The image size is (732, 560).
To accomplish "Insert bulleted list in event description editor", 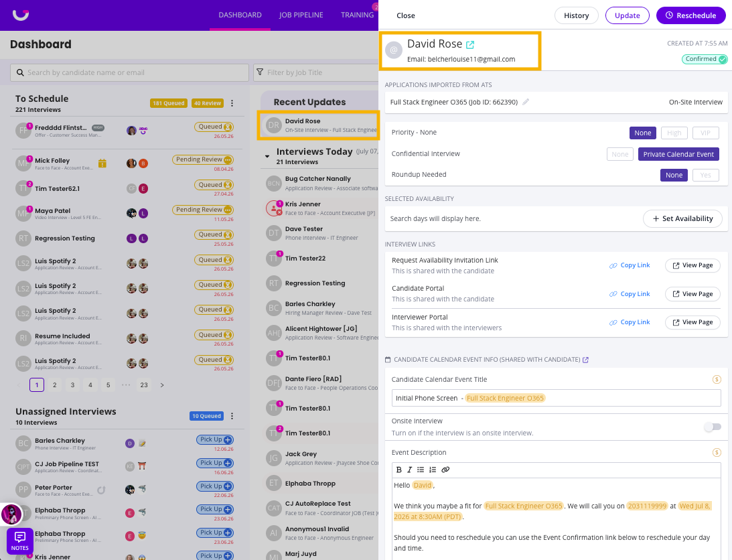I will [421, 470].
